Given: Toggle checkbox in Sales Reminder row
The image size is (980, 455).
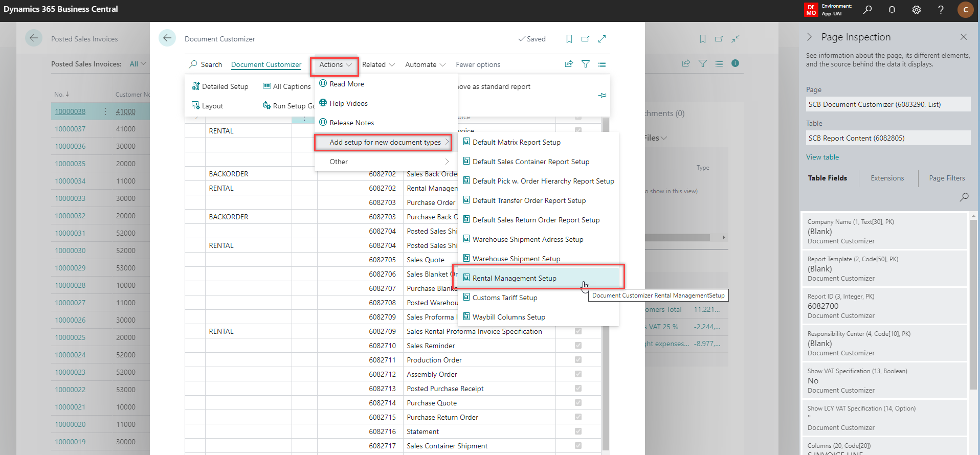Looking at the screenshot, I should click(578, 346).
